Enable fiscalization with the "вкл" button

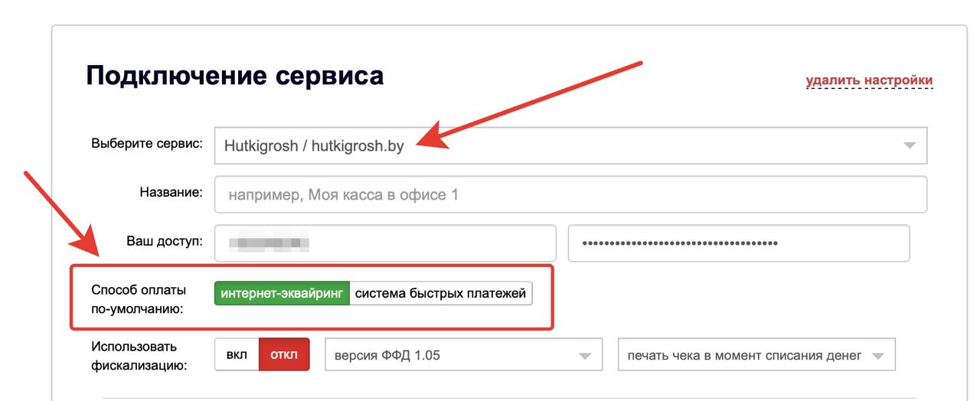(x=237, y=355)
